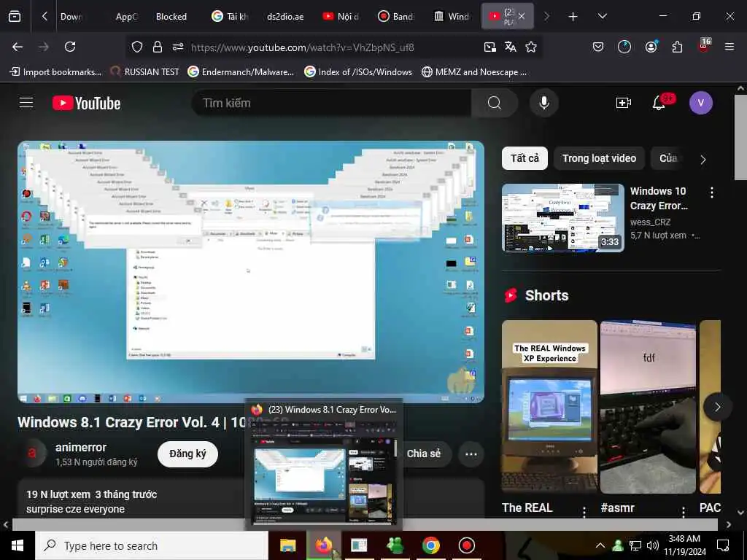The width and height of the screenshot is (747, 560).
Task: Click the main video player
Action: pyautogui.click(x=251, y=271)
